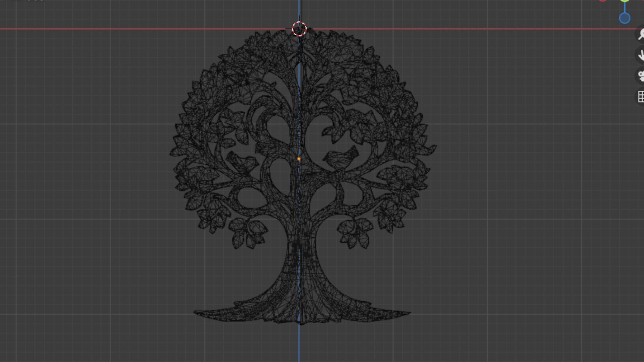The image size is (644, 362).
Task: Toggle camera view with the camera icon
Action: pos(640,76)
